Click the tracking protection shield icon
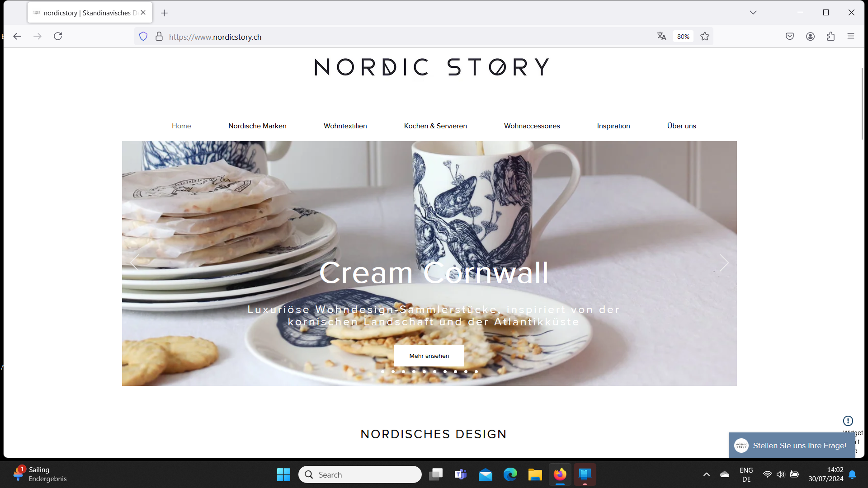 coord(143,37)
